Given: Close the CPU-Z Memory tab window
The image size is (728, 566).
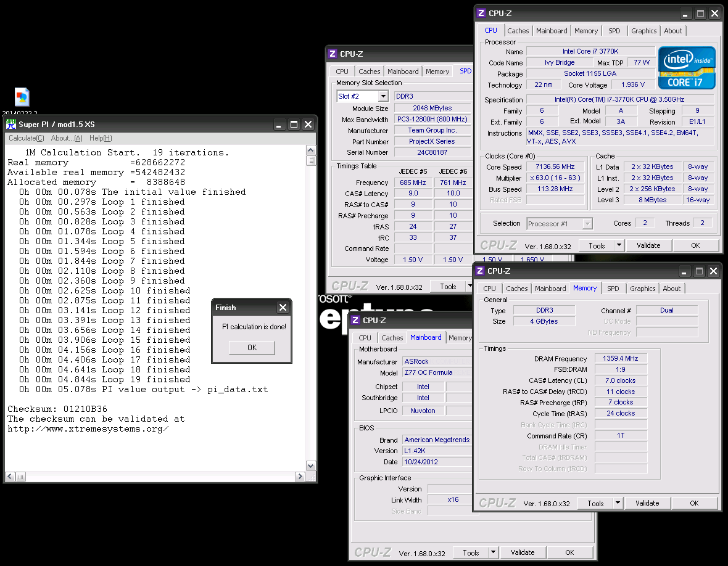Looking at the screenshot, I should coord(714,271).
